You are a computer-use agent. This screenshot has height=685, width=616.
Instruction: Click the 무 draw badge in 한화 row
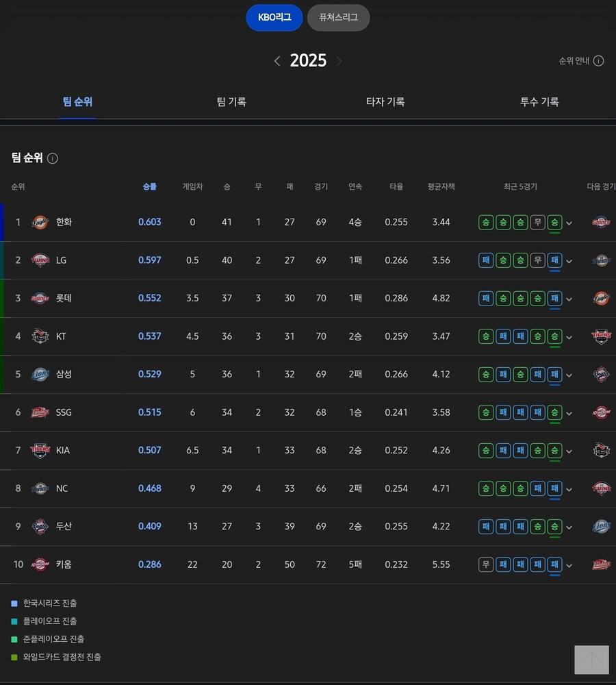[537, 223]
